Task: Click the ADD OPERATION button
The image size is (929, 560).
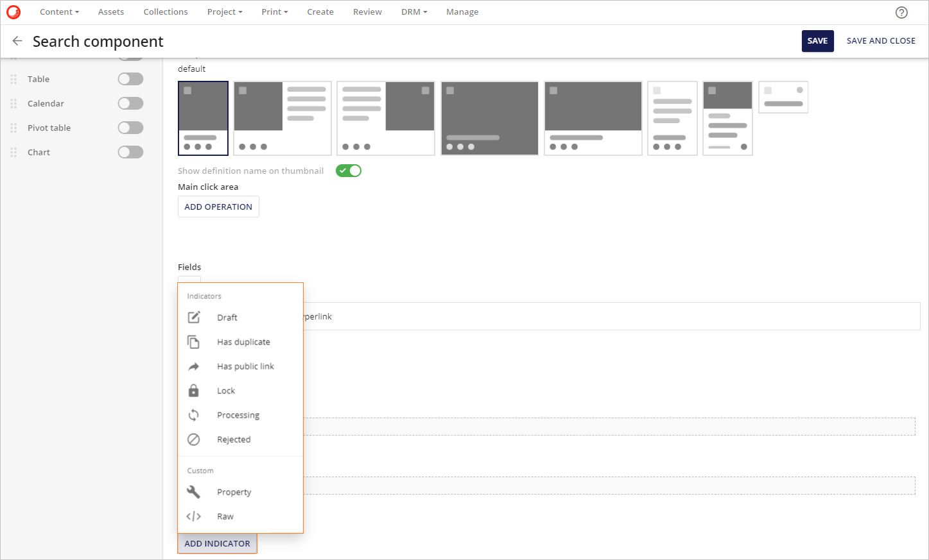Action: tap(218, 207)
